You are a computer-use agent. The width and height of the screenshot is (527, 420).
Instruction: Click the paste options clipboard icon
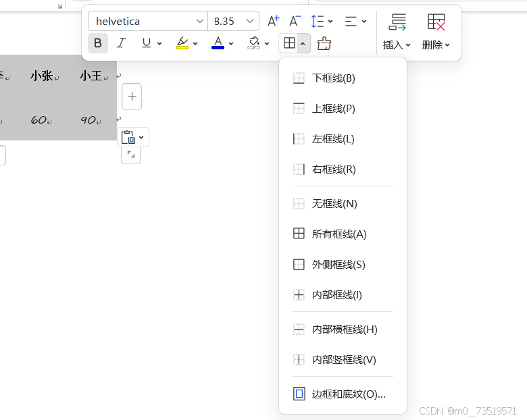pos(128,137)
